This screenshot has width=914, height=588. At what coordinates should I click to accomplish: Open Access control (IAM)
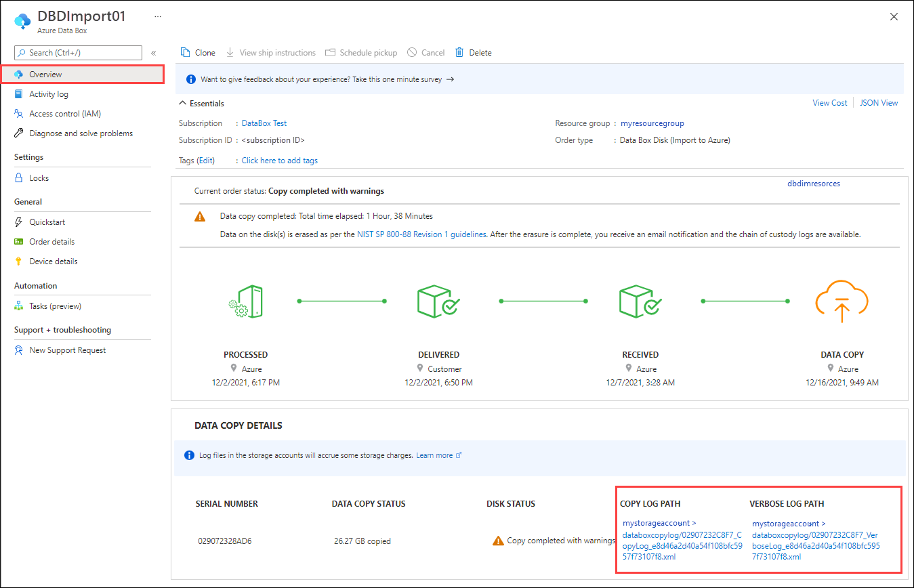click(62, 113)
